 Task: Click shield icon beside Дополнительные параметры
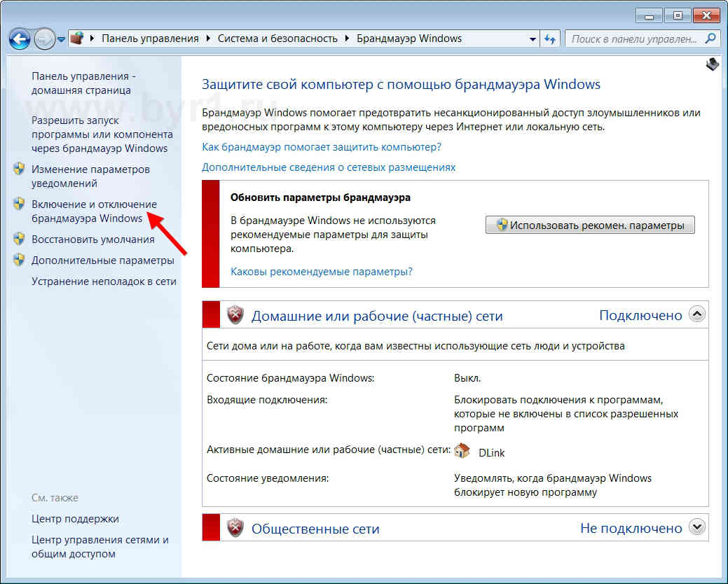click(x=19, y=260)
